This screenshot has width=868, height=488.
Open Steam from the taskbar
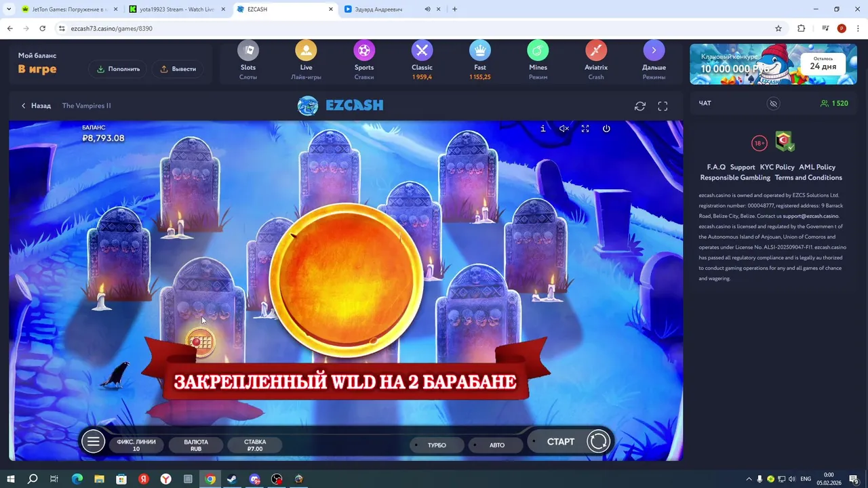[x=232, y=479]
